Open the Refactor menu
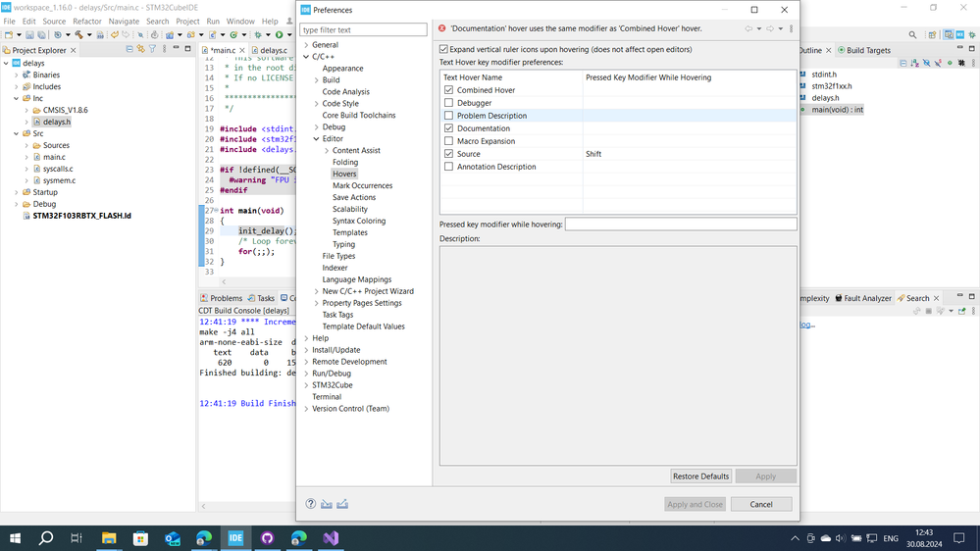 click(x=86, y=21)
